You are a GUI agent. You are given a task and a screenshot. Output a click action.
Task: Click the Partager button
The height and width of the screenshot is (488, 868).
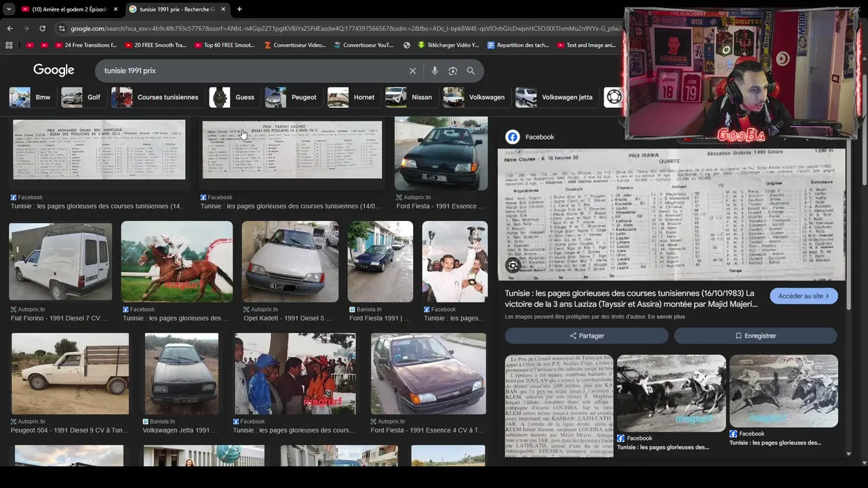point(587,335)
